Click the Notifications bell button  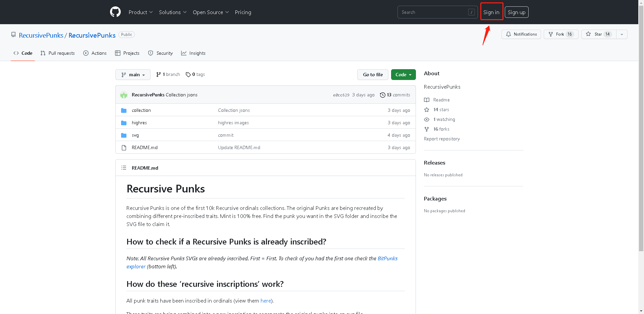coord(521,34)
